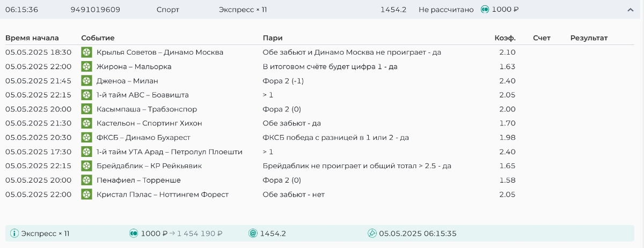Viewport: 644px width, 248px height.
Task: Click the football icon next to Брейдаблик – КР Рейкьявик
Action: point(86,166)
